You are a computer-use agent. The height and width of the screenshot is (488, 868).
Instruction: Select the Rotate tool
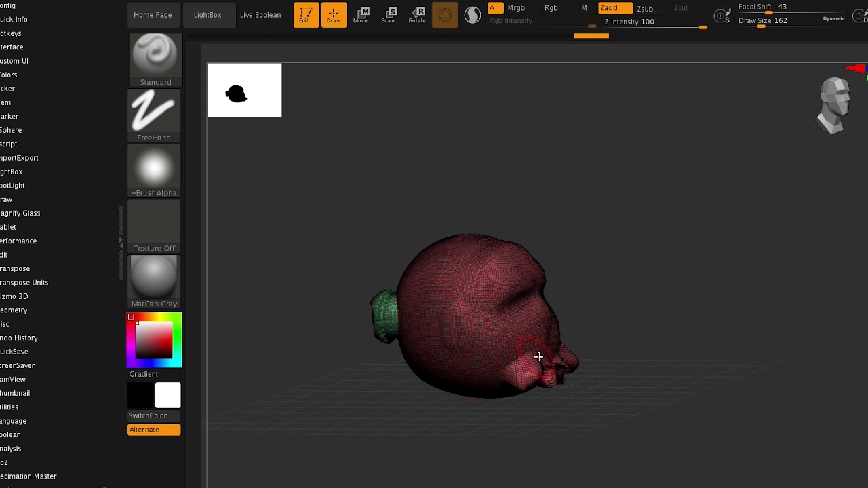click(417, 15)
